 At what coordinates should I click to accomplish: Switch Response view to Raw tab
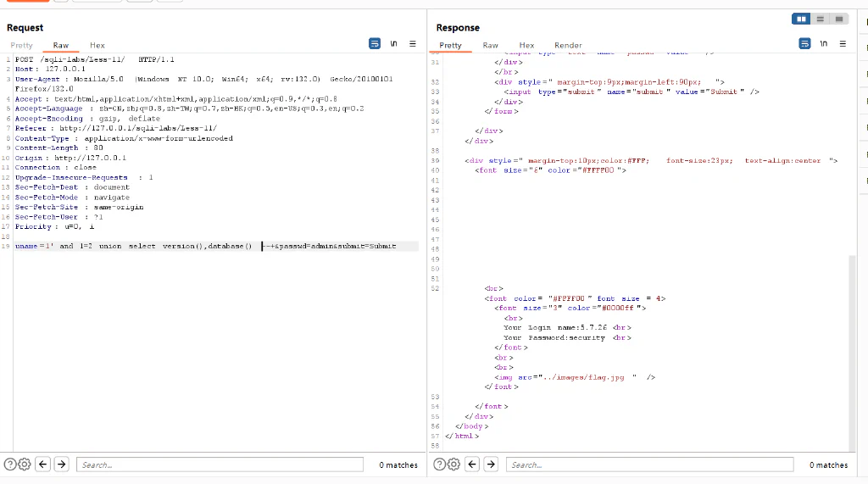[491, 46]
